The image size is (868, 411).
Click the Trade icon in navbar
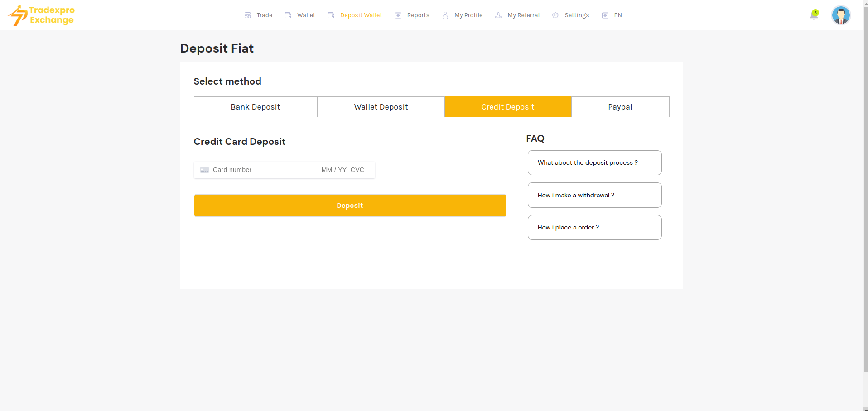[x=248, y=15]
